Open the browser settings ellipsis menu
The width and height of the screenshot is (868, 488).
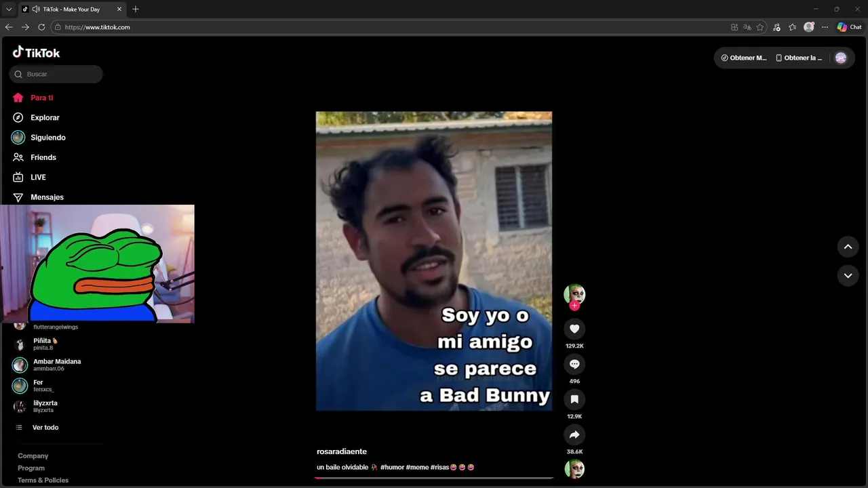pos(825,27)
